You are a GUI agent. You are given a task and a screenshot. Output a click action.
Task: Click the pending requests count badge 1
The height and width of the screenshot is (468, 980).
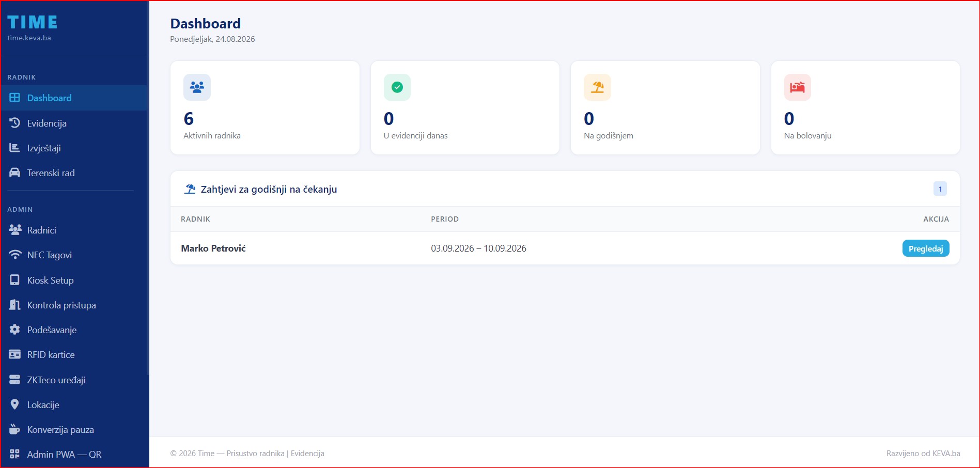(x=940, y=189)
